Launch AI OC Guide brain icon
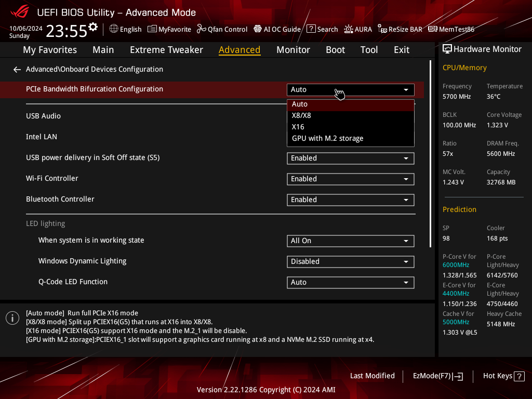532x399 pixels. pyautogui.click(x=258, y=29)
